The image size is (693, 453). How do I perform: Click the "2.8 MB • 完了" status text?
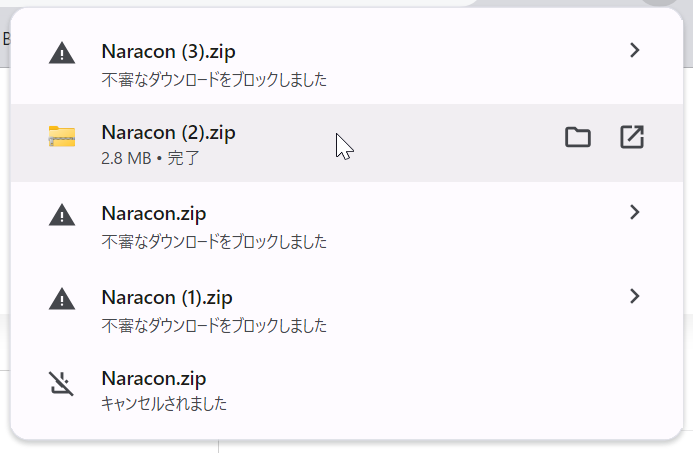(x=151, y=158)
